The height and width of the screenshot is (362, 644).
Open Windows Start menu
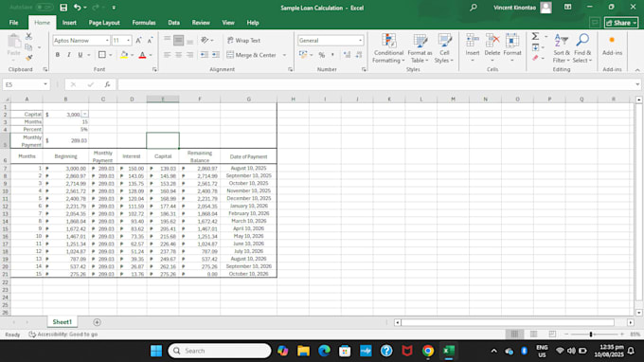point(156,351)
